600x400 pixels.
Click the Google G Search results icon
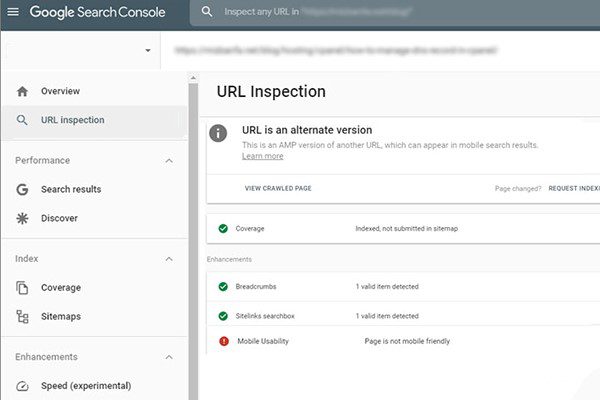click(x=22, y=189)
